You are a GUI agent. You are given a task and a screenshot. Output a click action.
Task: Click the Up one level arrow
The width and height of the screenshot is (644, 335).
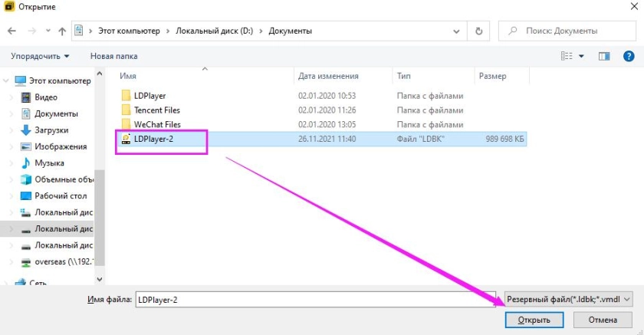tap(61, 31)
